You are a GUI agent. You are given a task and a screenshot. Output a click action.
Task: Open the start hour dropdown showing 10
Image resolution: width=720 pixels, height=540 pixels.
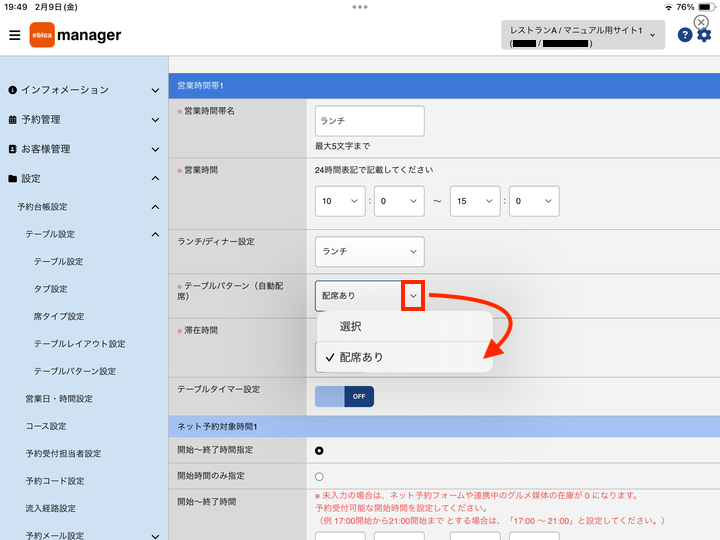coord(340,201)
